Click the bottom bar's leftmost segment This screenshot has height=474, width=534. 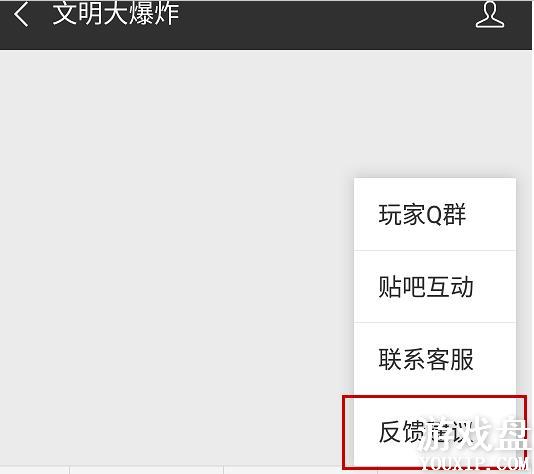pos(34,470)
